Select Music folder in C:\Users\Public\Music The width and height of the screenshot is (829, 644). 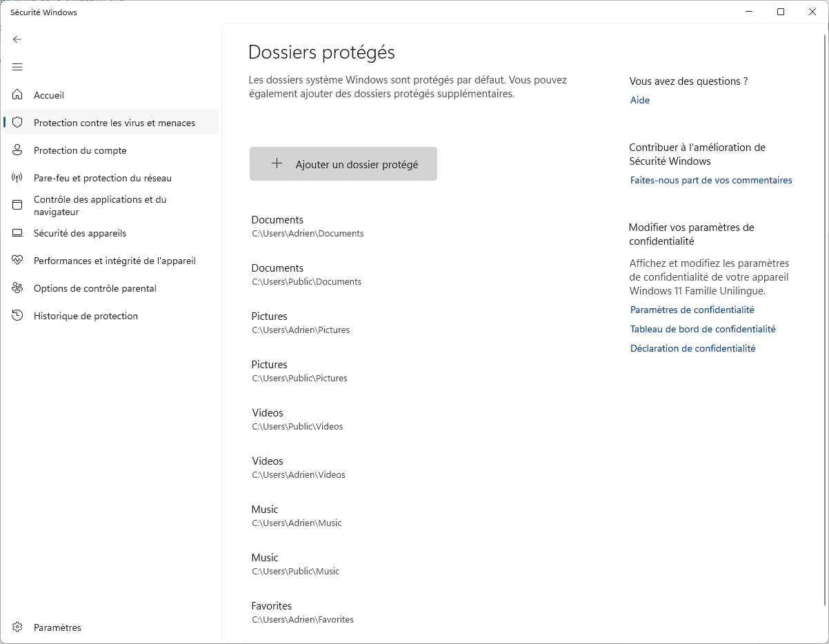coord(295,564)
